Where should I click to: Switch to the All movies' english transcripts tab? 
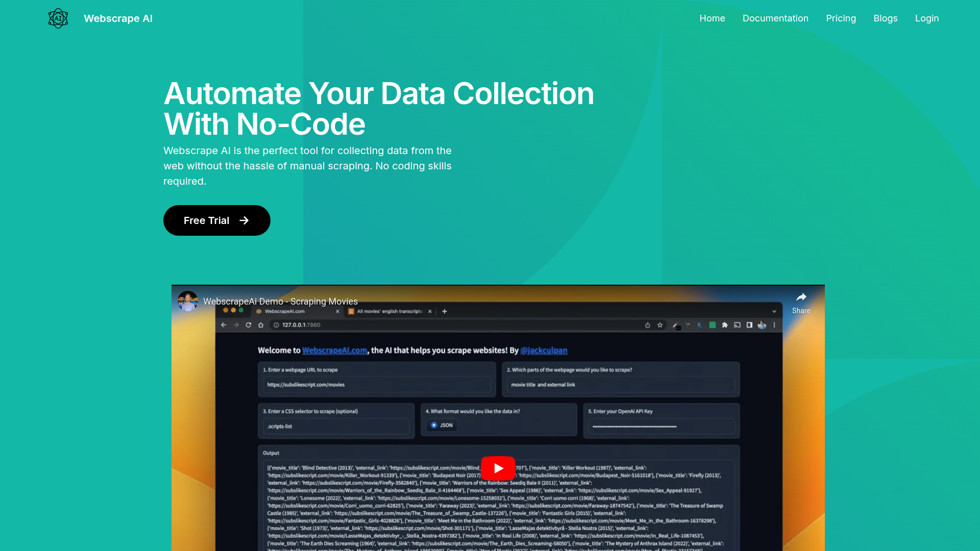[x=389, y=311]
